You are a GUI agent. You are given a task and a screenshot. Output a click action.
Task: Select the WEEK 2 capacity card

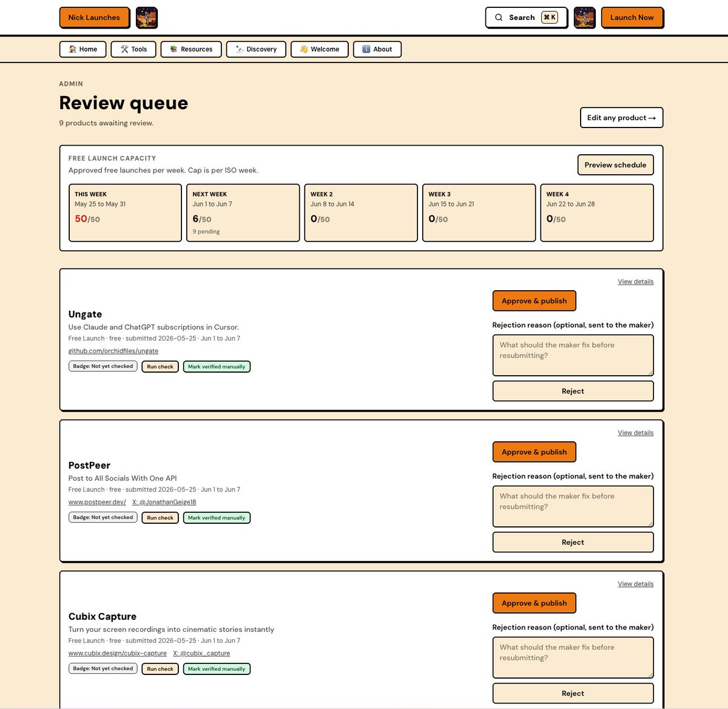[361, 213]
